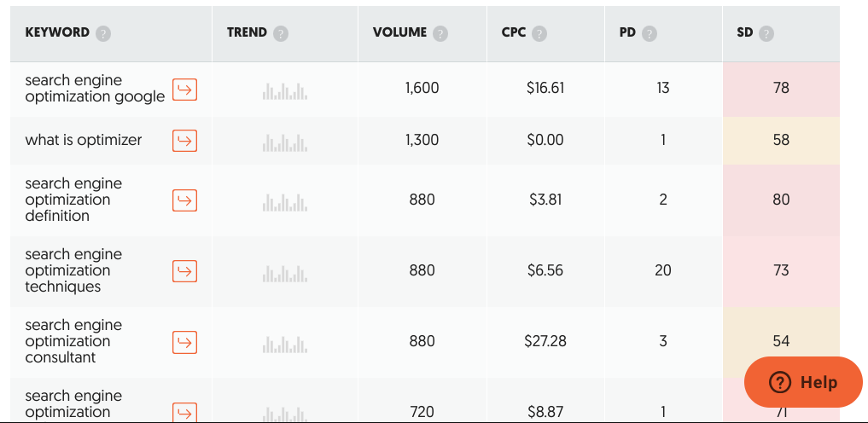Click tan SD score 58 cell

[781, 141]
